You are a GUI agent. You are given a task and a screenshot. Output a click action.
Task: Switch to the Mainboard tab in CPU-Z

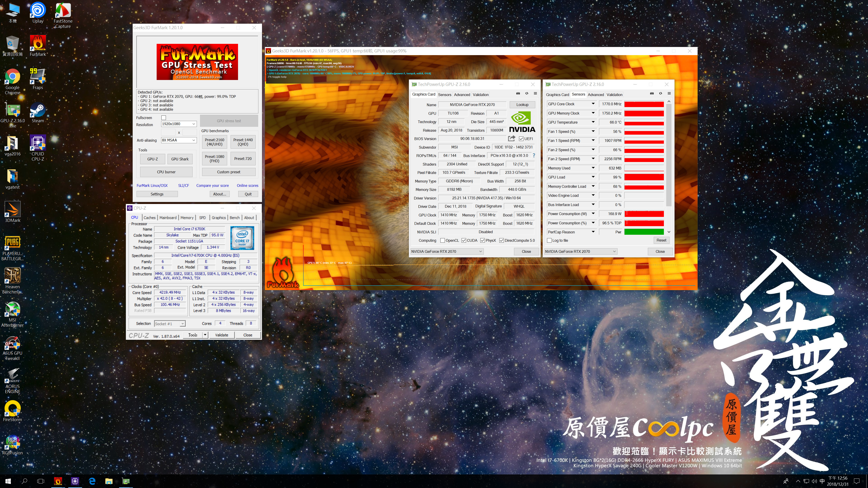168,218
